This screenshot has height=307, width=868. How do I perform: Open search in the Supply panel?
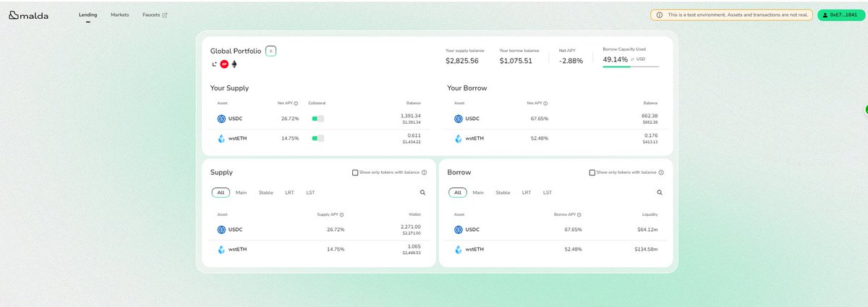coord(422,193)
